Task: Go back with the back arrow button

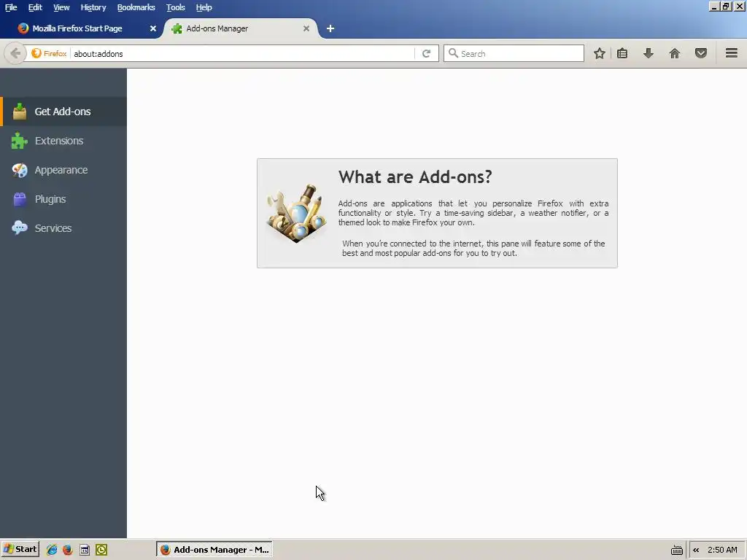Action: pyautogui.click(x=15, y=53)
